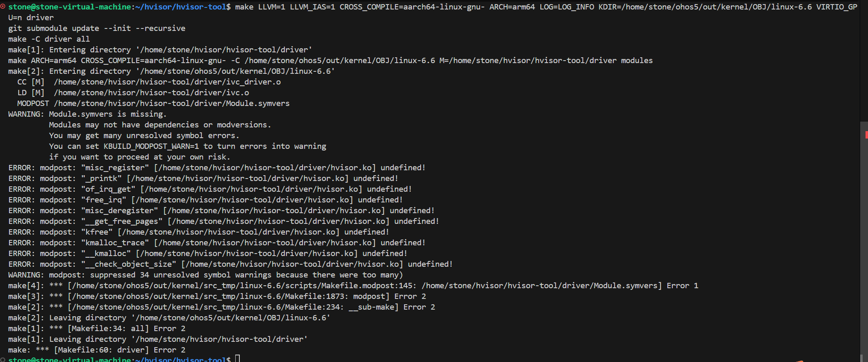
Task: Open the hvisor.ko path on the kfree error line
Action: [229, 232]
